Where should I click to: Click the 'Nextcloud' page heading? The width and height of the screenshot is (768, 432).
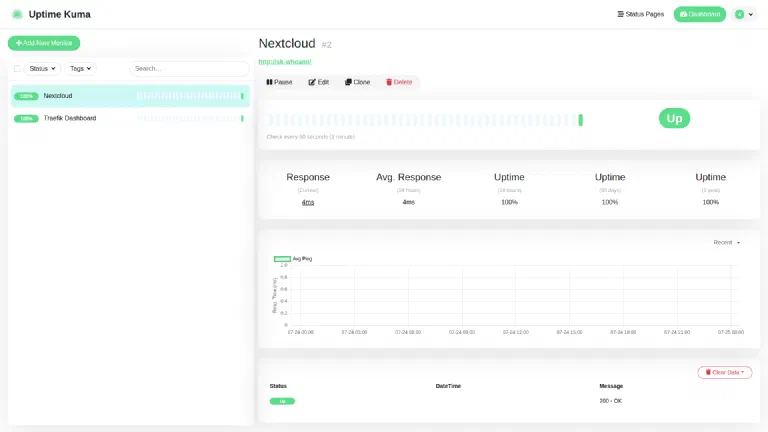287,44
